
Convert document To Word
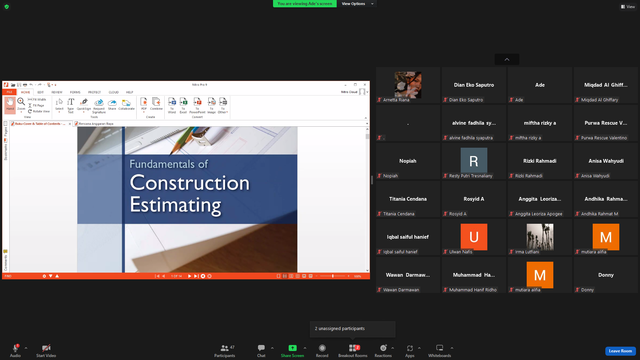pyautogui.click(x=172, y=105)
